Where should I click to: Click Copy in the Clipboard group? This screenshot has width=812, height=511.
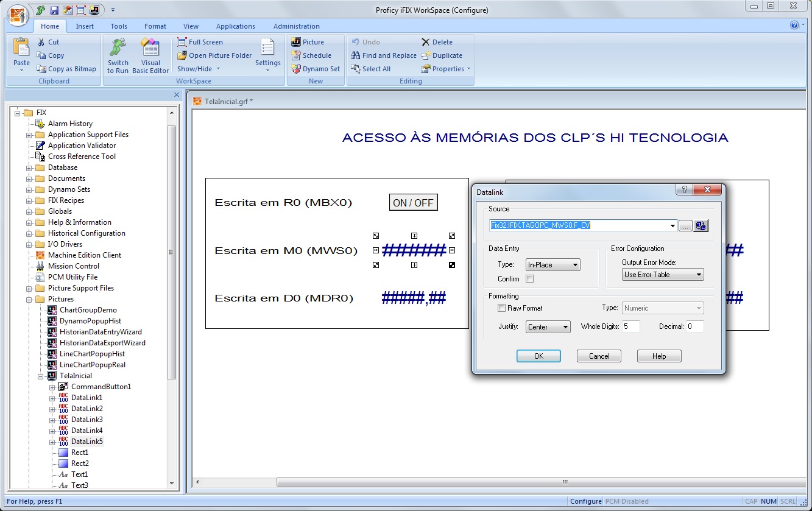coord(51,55)
